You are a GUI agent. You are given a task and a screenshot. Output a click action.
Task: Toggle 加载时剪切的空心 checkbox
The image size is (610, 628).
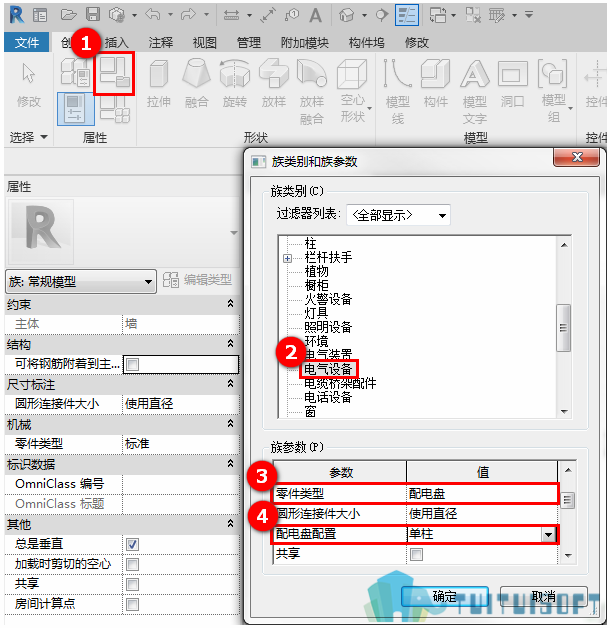click(132, 564)
